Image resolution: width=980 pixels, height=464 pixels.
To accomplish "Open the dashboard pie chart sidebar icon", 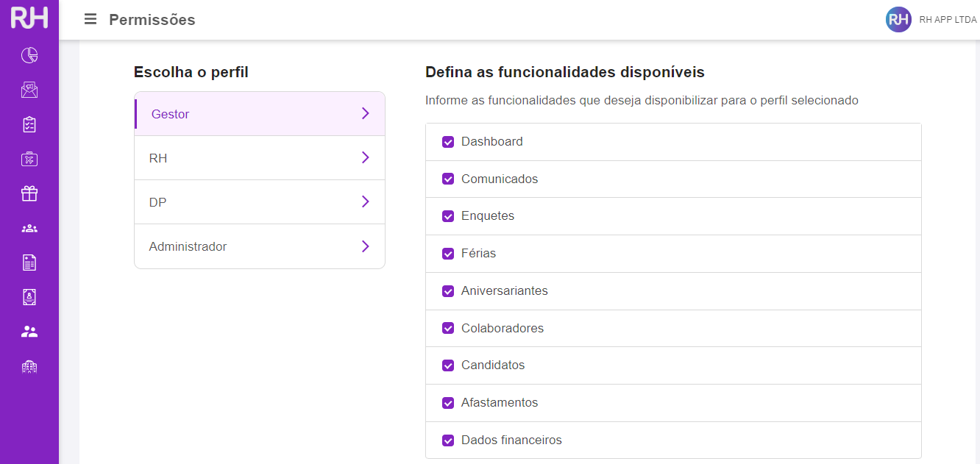I will click(x=29, y=55).
